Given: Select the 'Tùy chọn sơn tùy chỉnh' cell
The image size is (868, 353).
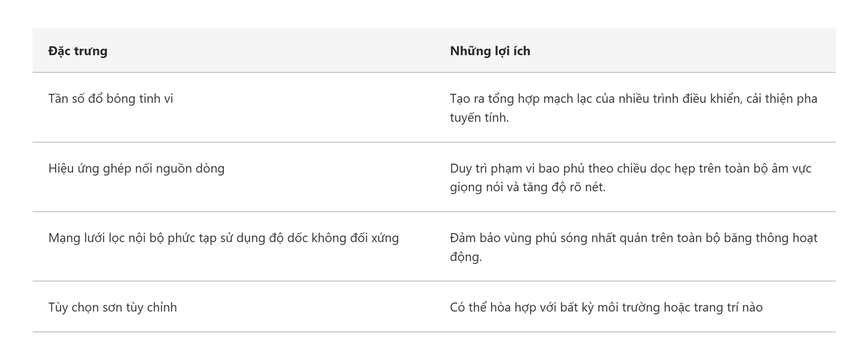Looking at the screenshot, I should tap(113, 307).
